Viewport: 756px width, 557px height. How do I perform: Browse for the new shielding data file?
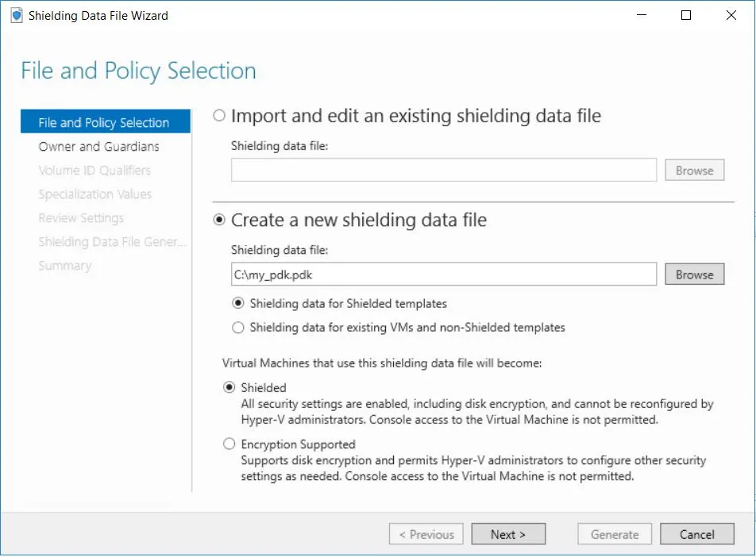point(694,275)
